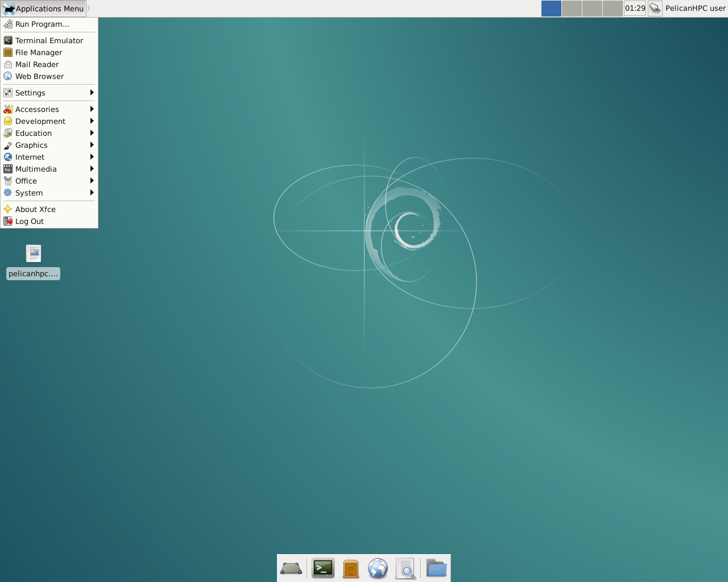Expand the Internet submenu

pyautogui.click(x=49, y=157)
